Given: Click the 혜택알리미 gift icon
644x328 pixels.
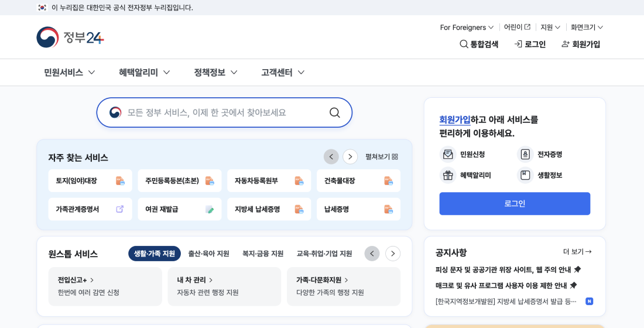Looking at the screenshot, I should tap(448, 175).
